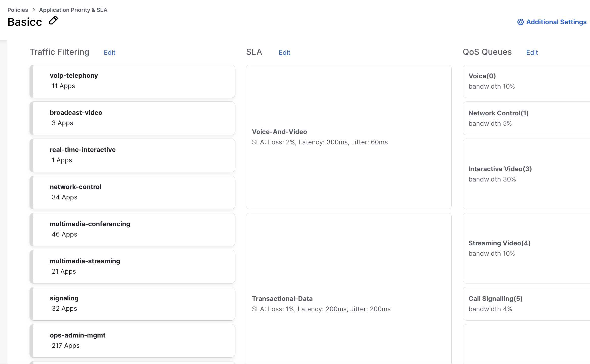
Task: Select the network-control card with 34 apps
Action: (133, 192)
